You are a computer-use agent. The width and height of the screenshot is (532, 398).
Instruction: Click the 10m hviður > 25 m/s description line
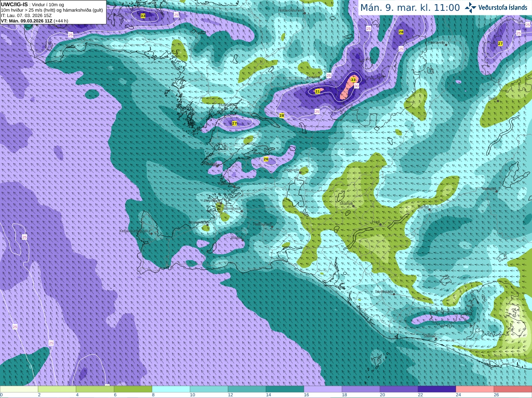click(52, 10)
